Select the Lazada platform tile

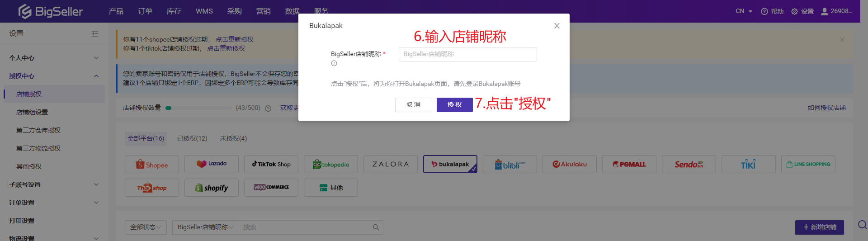point(212,164)
